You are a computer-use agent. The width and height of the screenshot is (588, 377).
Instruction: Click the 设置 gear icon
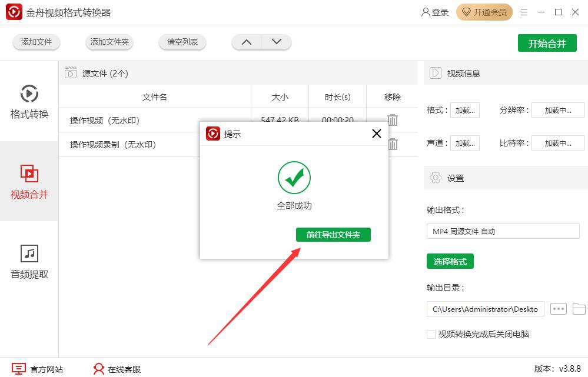pos(435,178)
